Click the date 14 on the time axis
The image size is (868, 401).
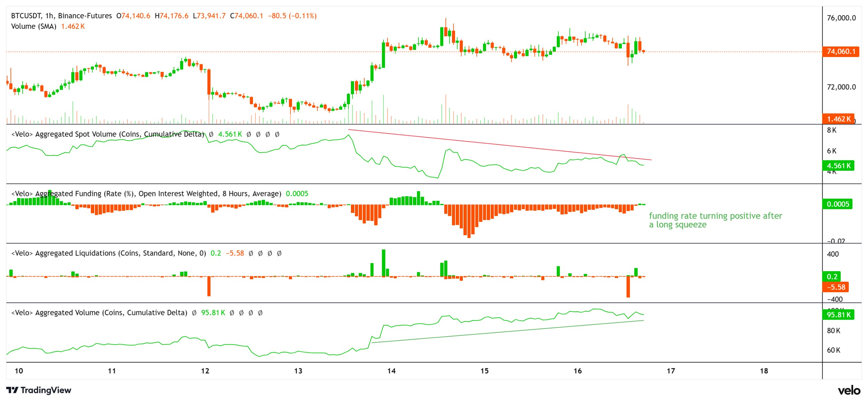(391, 372)
